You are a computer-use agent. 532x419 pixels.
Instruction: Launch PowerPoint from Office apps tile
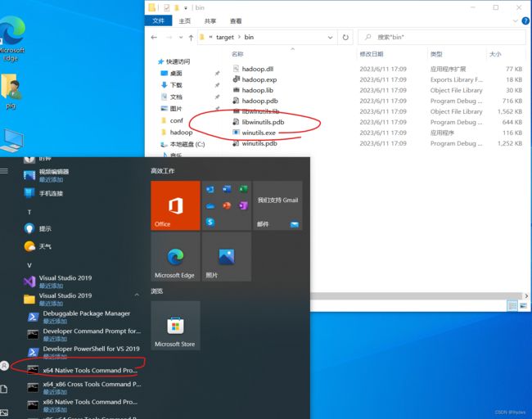(227, 205)
